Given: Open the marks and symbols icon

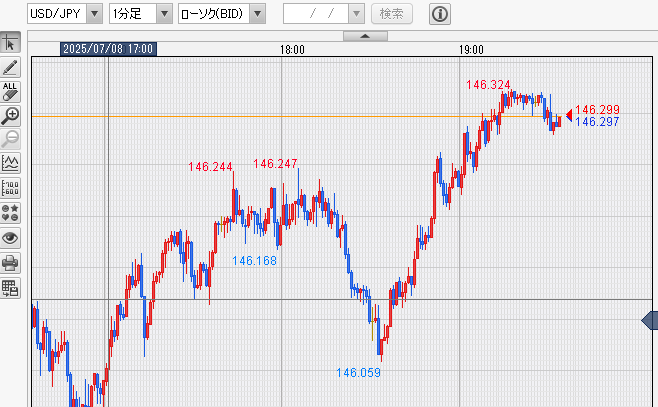Looking at the screenshot, I should (10, 213).
